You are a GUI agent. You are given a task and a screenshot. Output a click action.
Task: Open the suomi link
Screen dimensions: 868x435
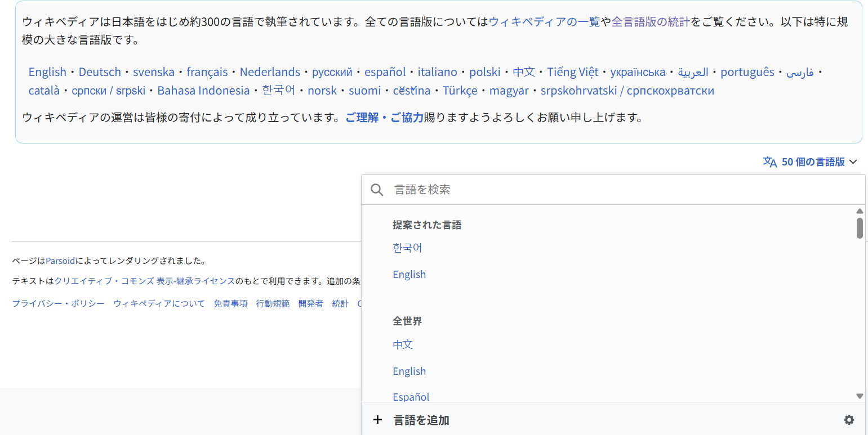[364, 90]
